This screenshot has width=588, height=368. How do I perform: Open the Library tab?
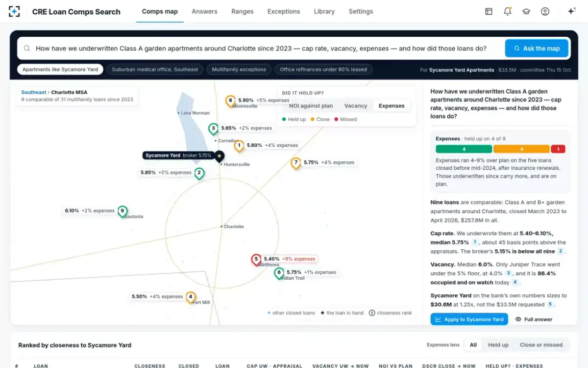(324, 11)
